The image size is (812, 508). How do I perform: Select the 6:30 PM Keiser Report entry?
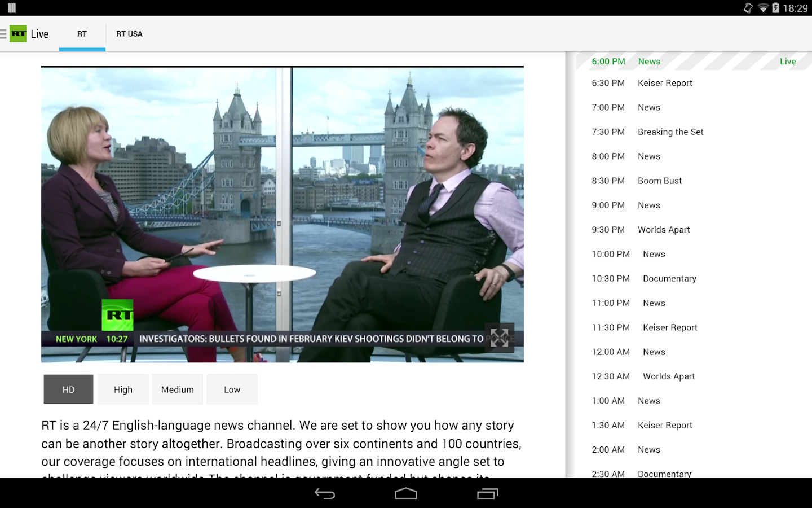(694, 83)
